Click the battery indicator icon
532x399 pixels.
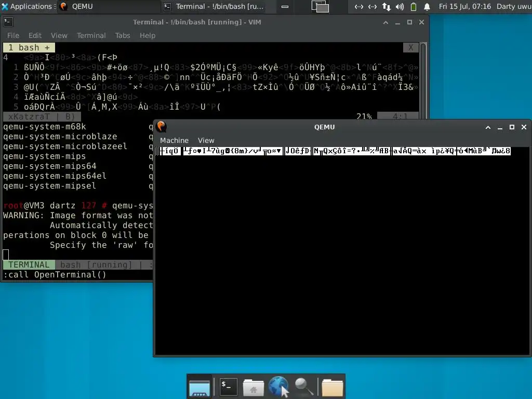point(413,6)
